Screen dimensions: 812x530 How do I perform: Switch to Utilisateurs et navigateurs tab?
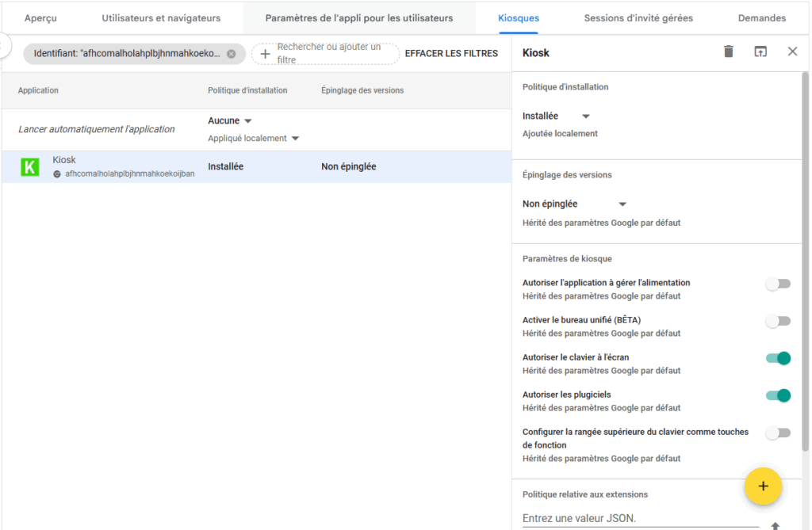(x=161, y=18)
